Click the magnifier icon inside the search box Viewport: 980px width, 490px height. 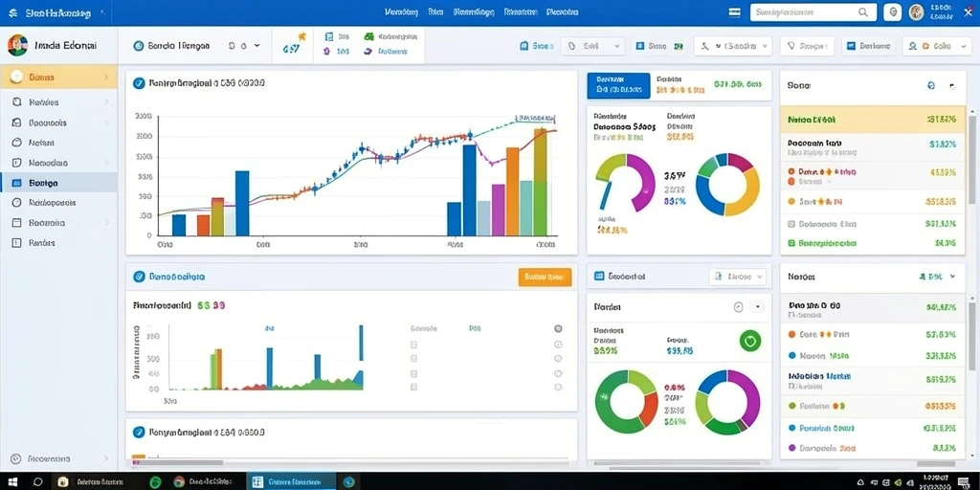tap(863, 11)
